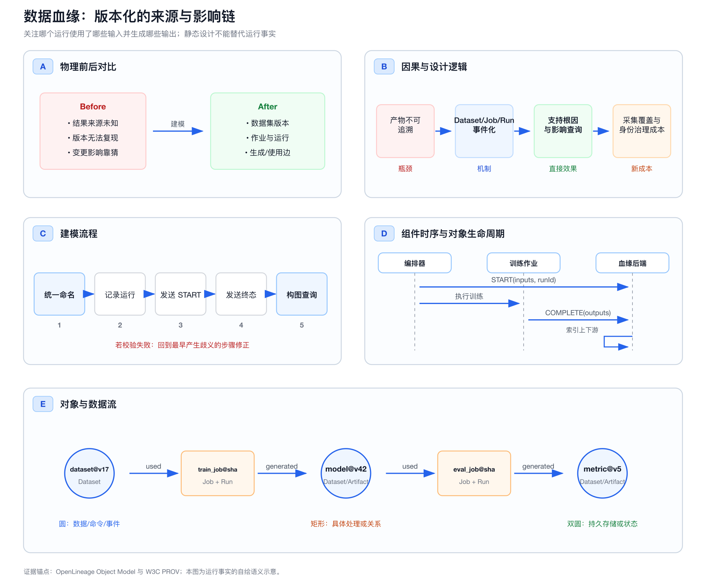Image resolution: width=706 pixels, height=588 pixels.
Task: Click the footnote 证据锚点 OpenLineage text
Action: [153, 571]
